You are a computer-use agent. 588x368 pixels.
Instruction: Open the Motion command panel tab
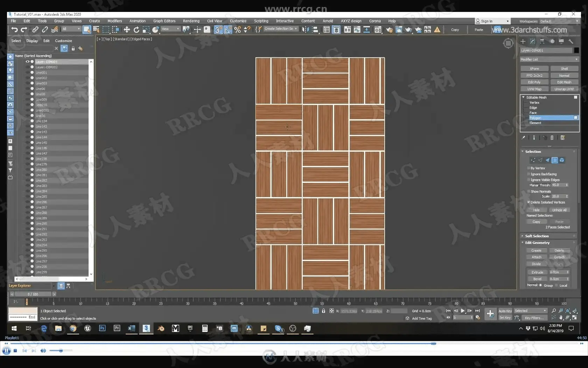(552, 41)
